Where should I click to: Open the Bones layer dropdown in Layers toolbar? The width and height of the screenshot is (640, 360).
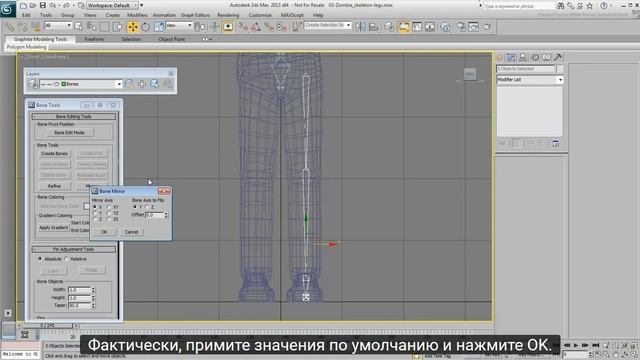tap(81, 84)
